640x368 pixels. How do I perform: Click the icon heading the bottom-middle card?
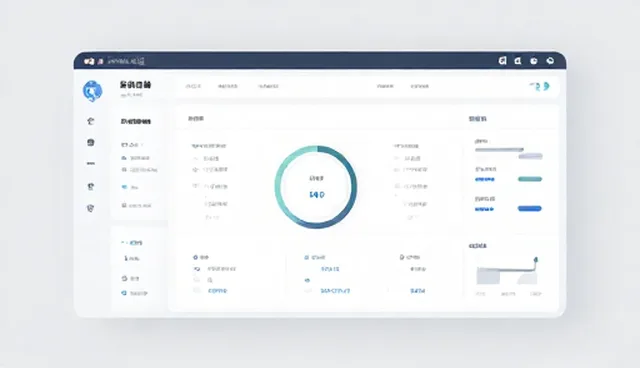click(x=307, y=257)
